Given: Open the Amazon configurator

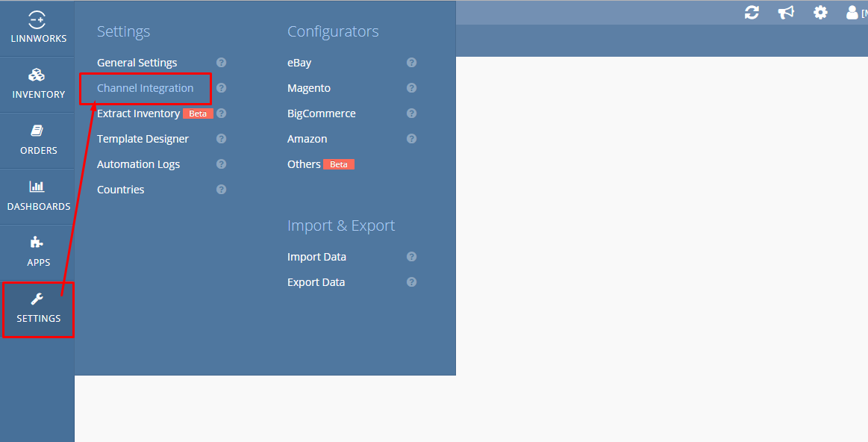Looking at the screenshot, I should coord(307,139).
